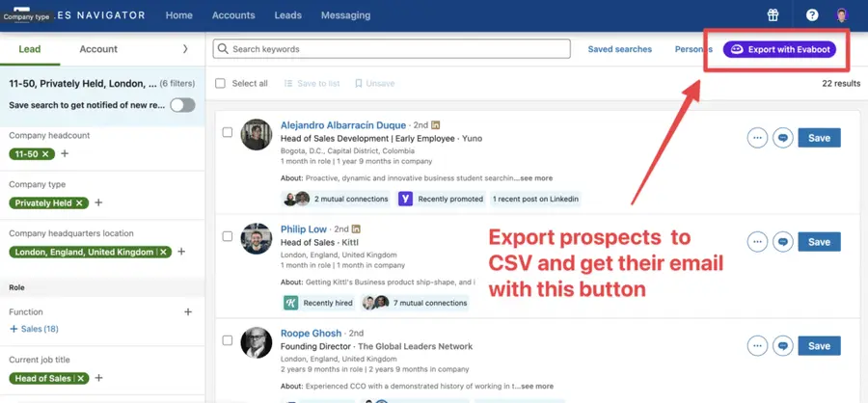
Task: Add another Company headcount value
Action: (65, 153)
